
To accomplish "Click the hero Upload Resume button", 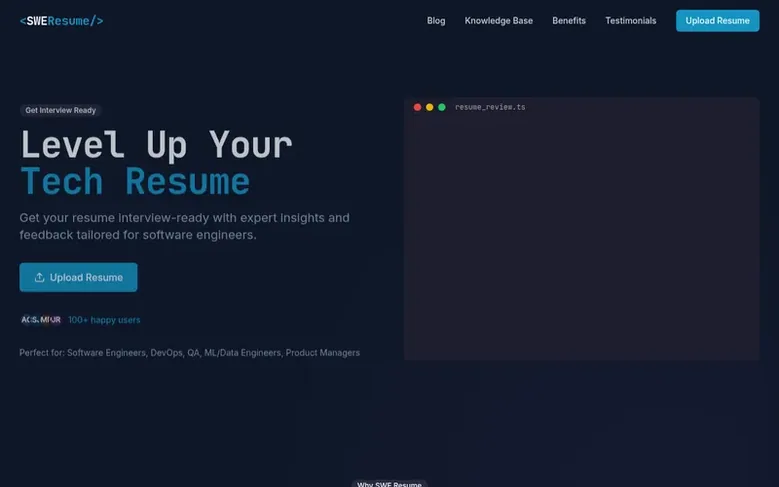I will (x=78, y=277).
